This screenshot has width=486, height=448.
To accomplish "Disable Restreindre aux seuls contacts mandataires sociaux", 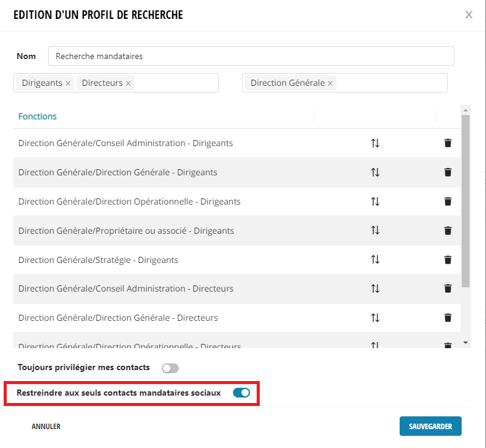I will click(241, 393).
